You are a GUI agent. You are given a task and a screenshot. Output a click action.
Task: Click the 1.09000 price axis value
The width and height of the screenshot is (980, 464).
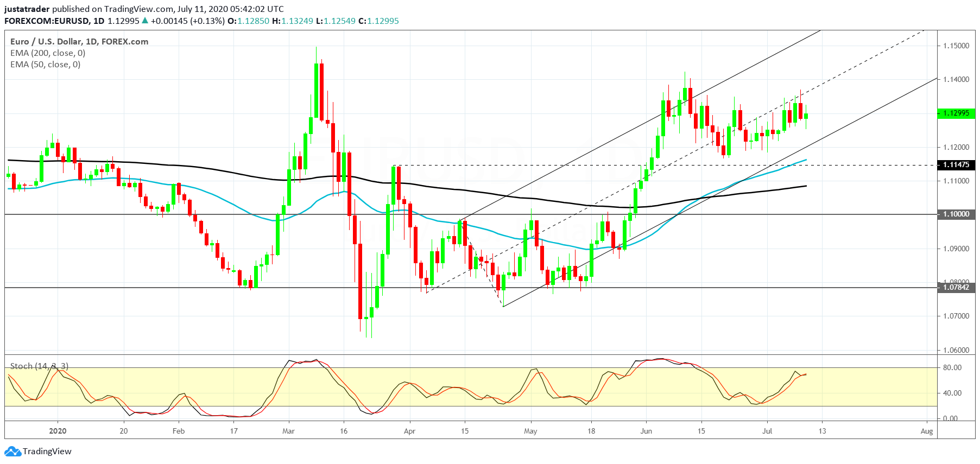coord(956,249)
